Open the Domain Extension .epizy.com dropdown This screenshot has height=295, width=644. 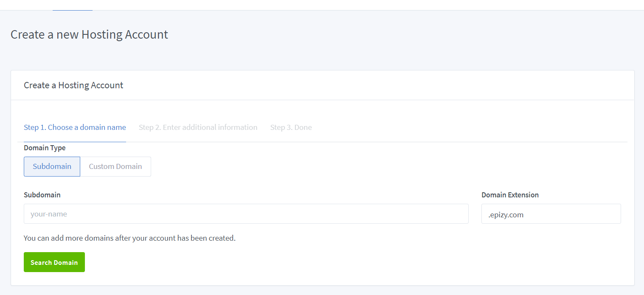(x=551, y=214)
